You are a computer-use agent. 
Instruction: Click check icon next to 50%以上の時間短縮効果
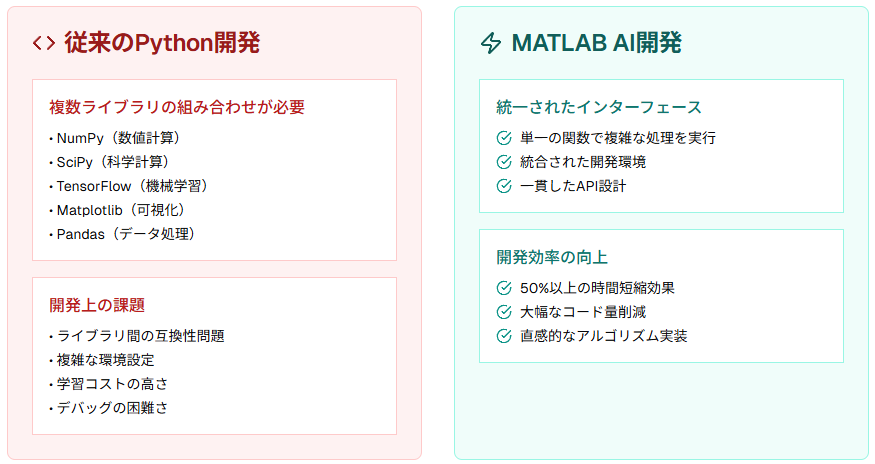[x=504, y=288]
